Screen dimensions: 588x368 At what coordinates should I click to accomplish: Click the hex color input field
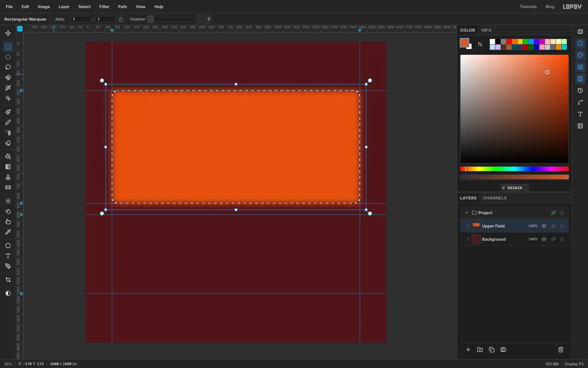click(514, 188)
